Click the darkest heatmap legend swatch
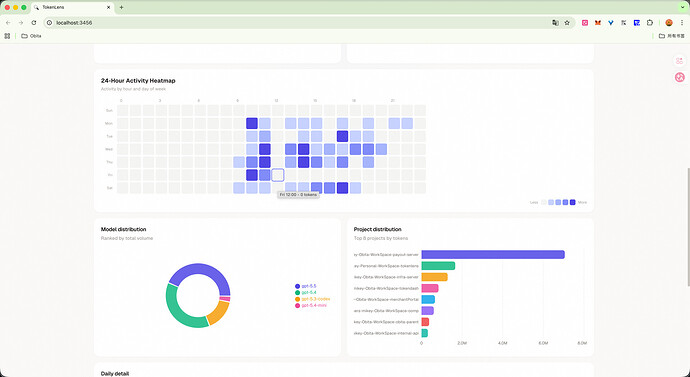Screen dimensions: 690x377 (573, 202)
